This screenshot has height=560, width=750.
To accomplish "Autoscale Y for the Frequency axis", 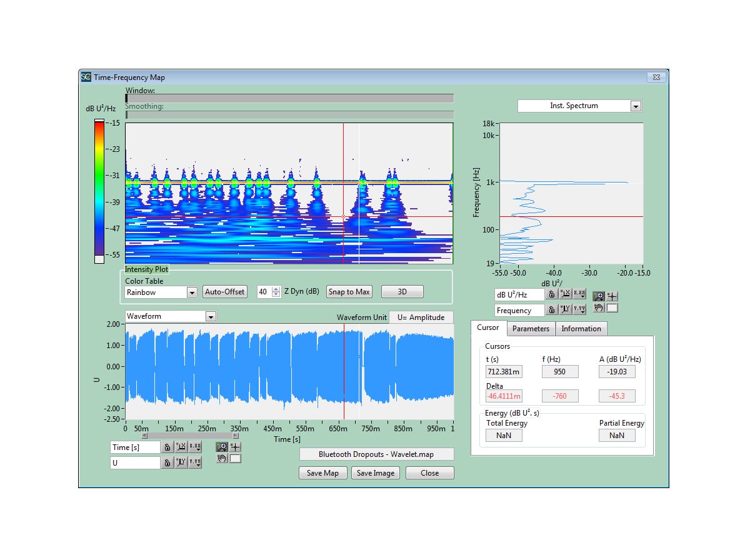I will coord(565,309).
